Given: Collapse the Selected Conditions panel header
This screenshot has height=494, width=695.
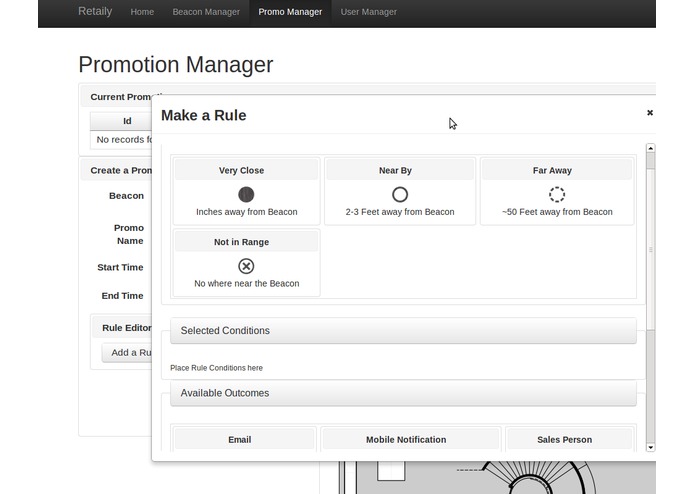Looking at the screenshot, I should coord(403,331).
